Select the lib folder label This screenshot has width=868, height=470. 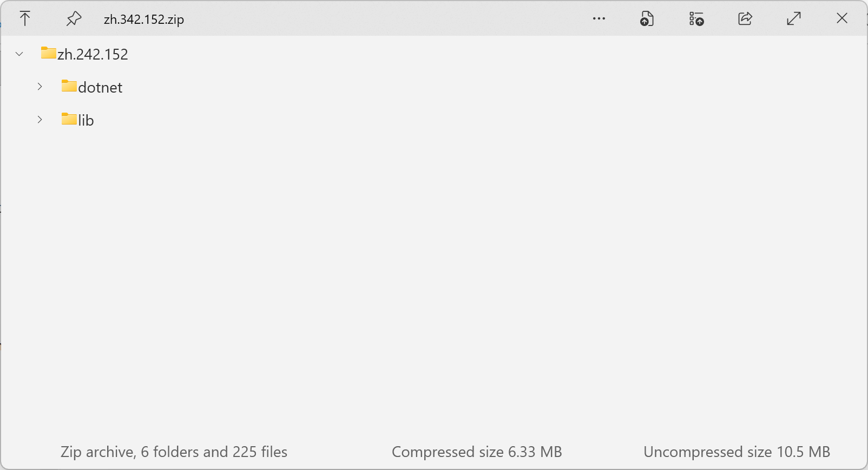pyautogui.click(x=86, y=120)
